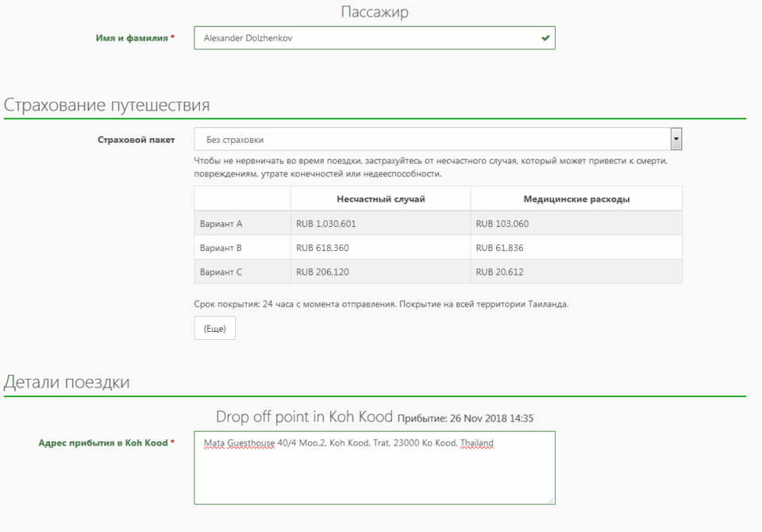This screenshot has width=762, height=532.
Task: Click the RUB 20,612 table cell
Action: point(499,272)
